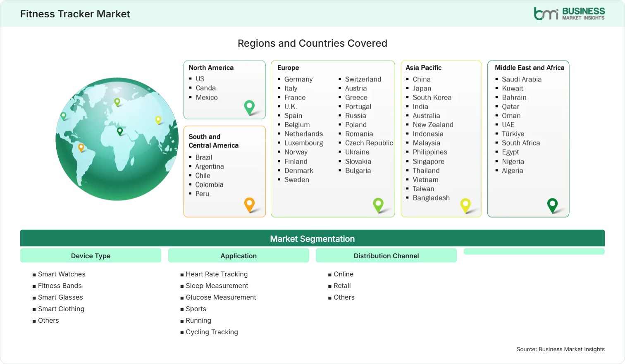Screen dimensions: 625x364
Task: Click Canda in North America list
Action: point(206,88)
